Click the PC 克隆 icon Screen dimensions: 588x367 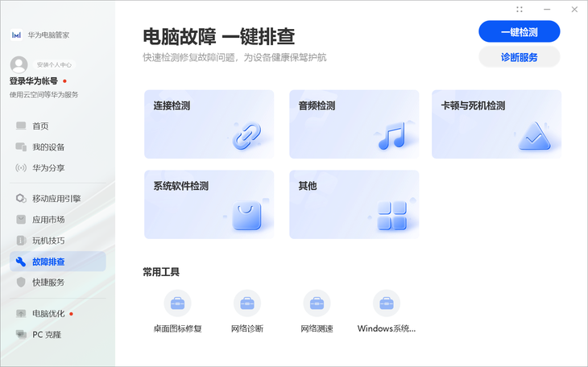(x=21, y=334)
